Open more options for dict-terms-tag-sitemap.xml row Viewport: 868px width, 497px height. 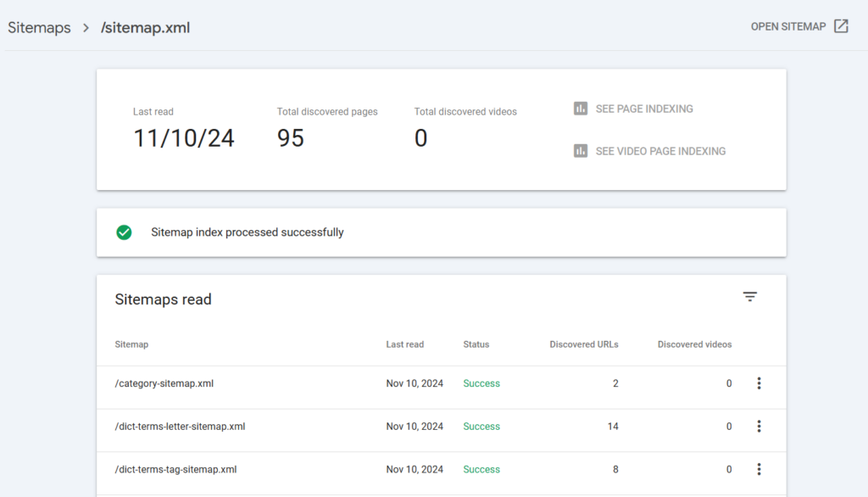click(759, 469)
